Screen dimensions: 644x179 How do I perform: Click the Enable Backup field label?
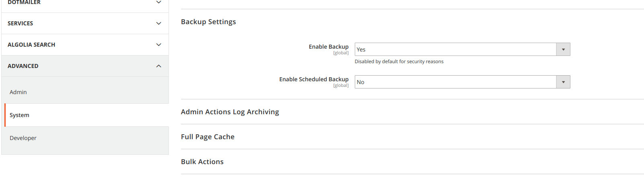[x=328, y=47]
